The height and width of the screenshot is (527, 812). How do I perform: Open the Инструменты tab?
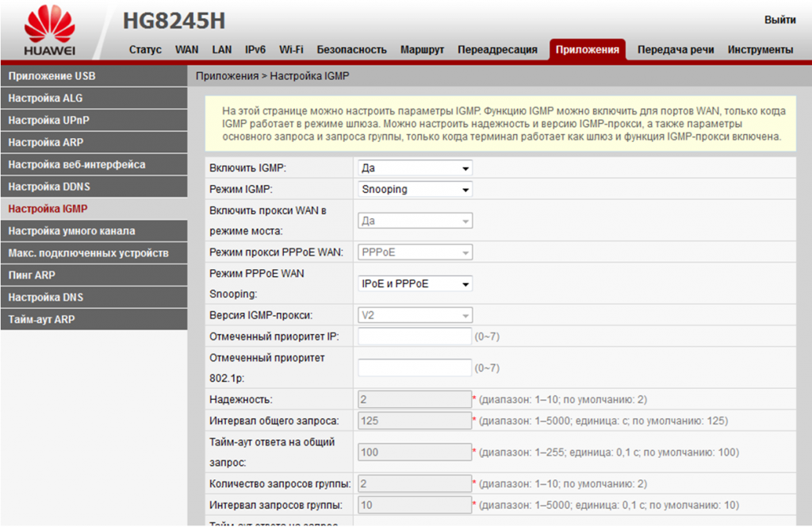tap(760, 50)
